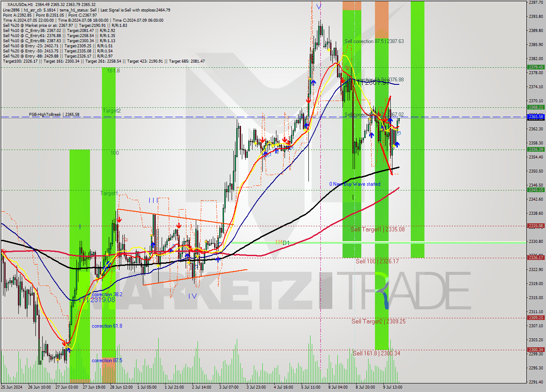Image resolution: width=546 pixels, height=392 pixels.
Task: Click the 'correction 87.5' label near the bottom
Action: click(x=107, y=360)
